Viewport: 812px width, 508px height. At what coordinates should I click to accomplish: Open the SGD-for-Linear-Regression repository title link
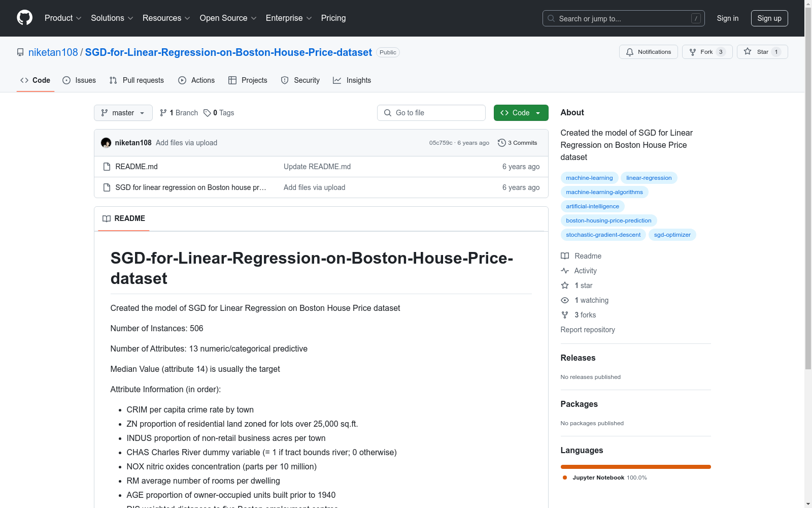click(228, 52)
